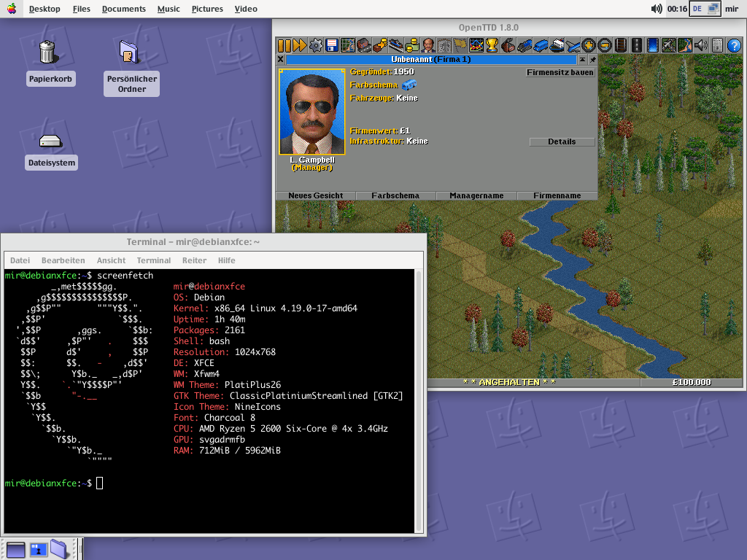
Task: Select the build airport icon
Action: pos(669,46)
